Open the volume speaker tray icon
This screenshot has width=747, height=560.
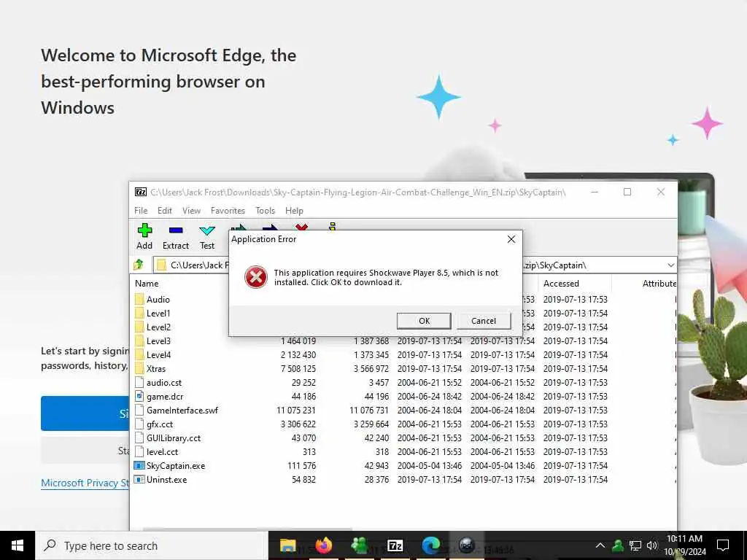pos(652,545)
